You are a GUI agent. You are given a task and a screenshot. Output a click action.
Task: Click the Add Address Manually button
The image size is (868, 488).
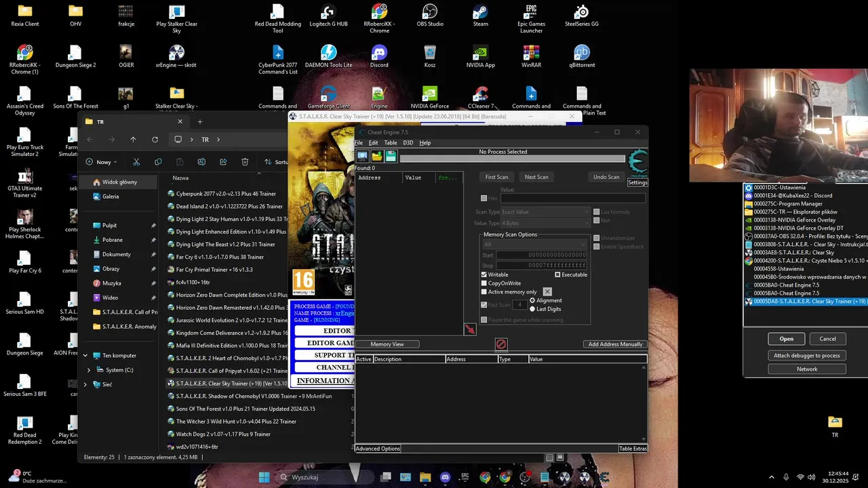pos(615,344)
